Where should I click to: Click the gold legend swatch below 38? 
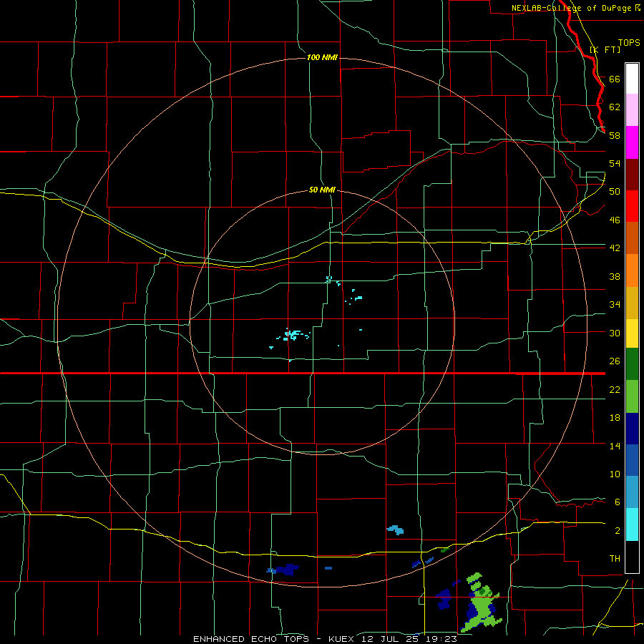pos(632,303)
